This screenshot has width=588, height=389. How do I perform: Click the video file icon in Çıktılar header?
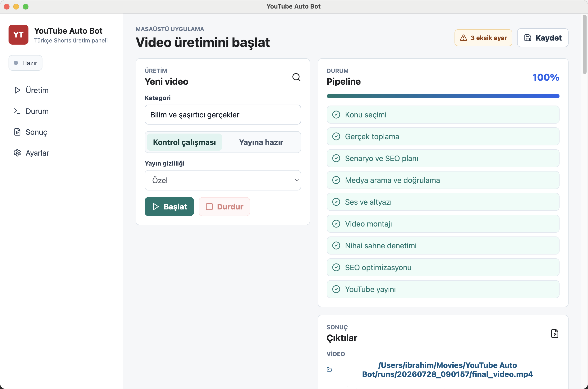[555, 333]
